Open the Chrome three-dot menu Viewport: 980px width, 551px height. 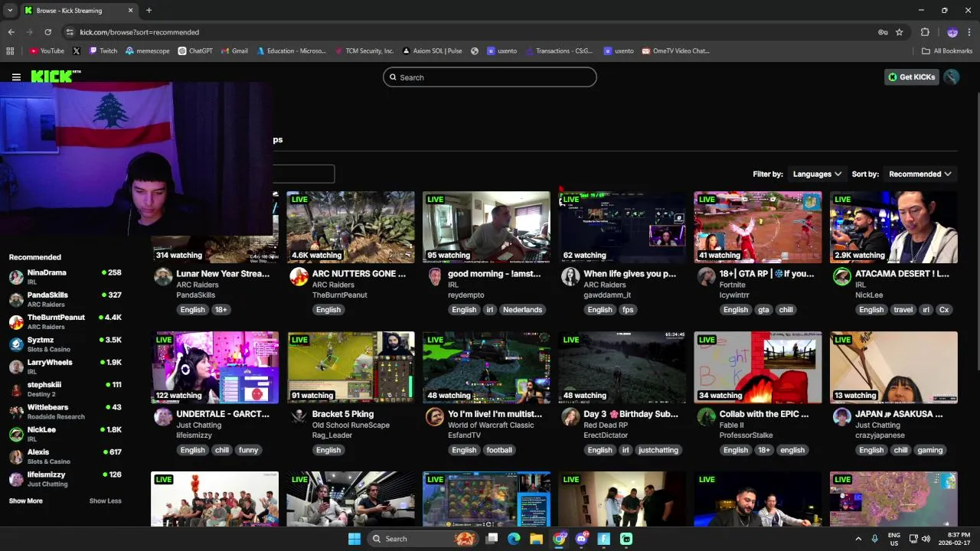coord(969,32)
